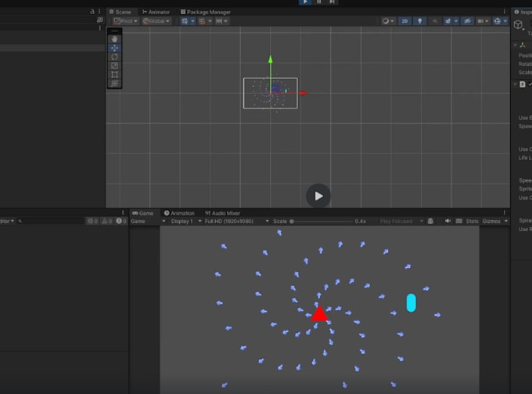Open the Audio Mixer tab
The image size is (532, 394).
click(x=222, y=213)
